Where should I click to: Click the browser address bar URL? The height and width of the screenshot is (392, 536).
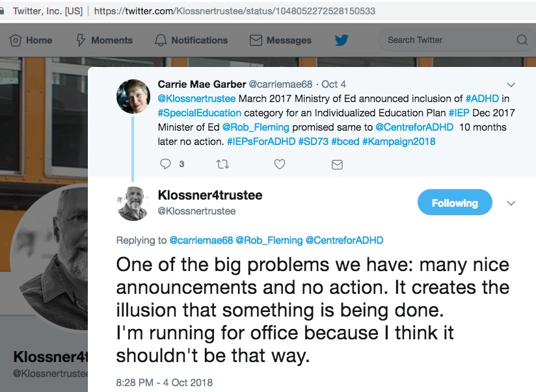pos(234,11)
